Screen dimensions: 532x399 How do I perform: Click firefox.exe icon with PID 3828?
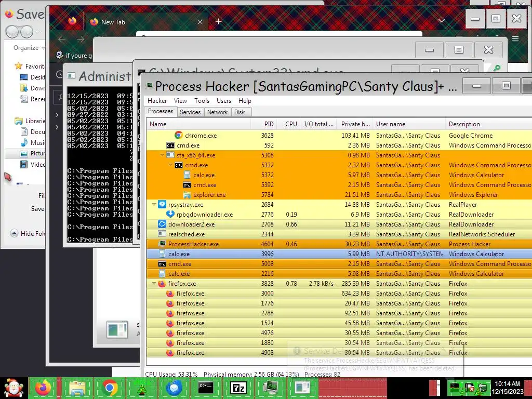[x=162, y=284]
